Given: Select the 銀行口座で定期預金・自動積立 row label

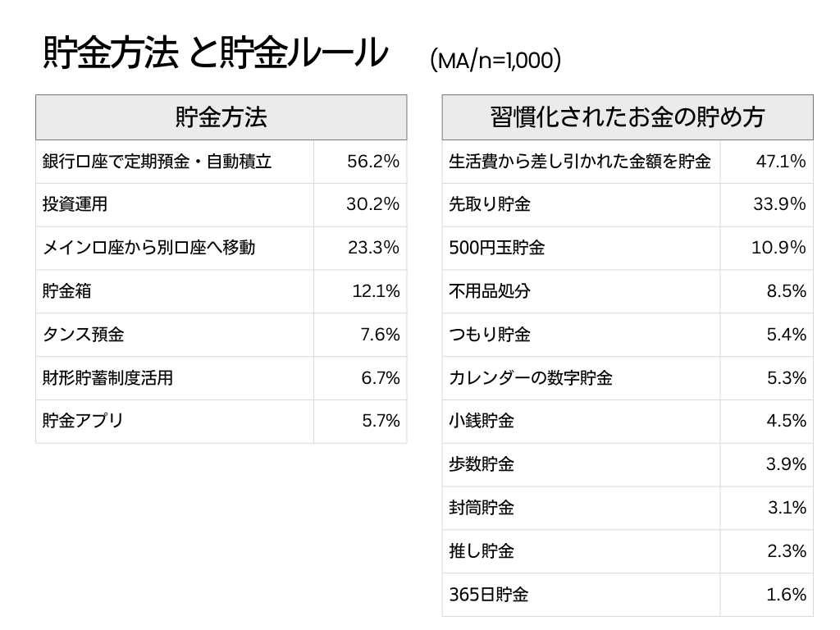Looking at the screenshot, I should click(157, 162).
